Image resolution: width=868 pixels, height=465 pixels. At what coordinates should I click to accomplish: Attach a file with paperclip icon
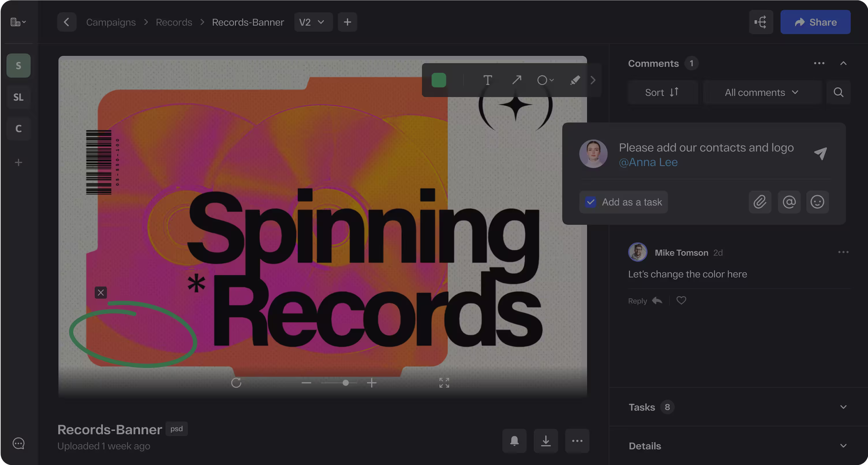pyautogui.click(x=760, y=202)
